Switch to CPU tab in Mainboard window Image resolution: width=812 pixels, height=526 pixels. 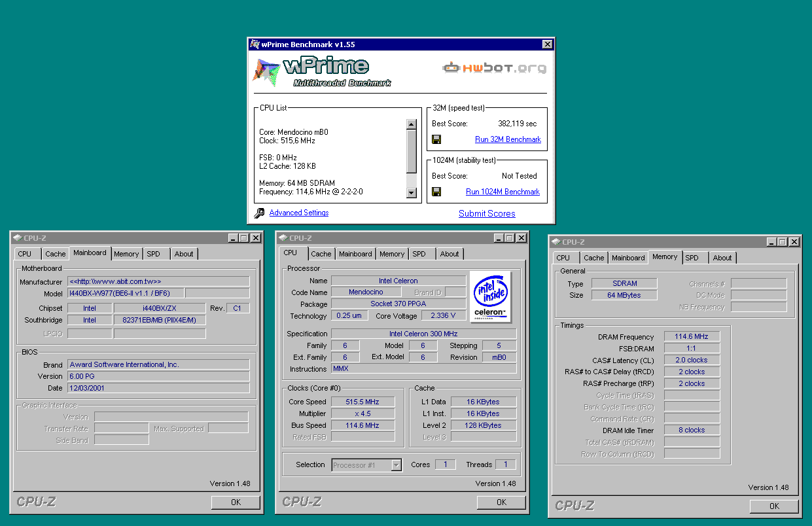tap(25, 254)
